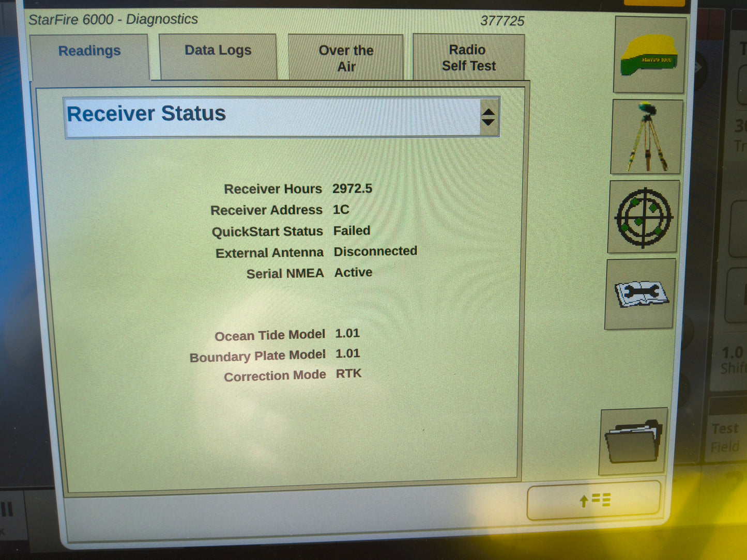Click the StarFire 6000 Diagnostics title

tap(114, 19)
